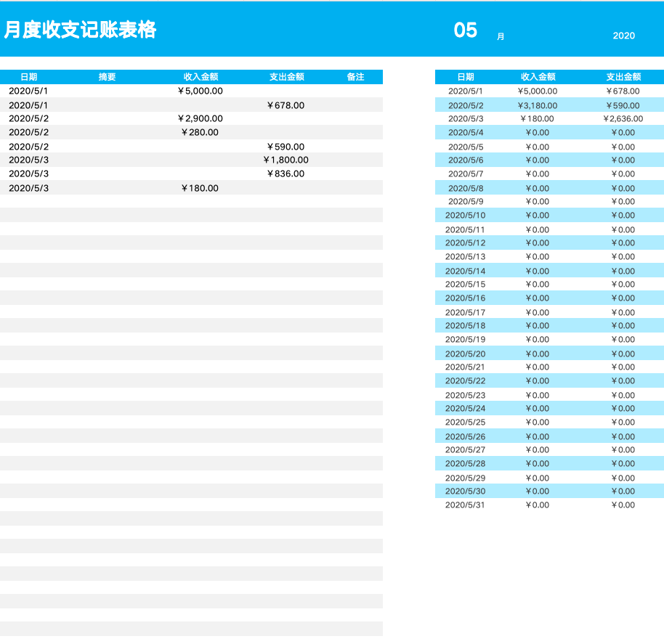Select summary date 2020/5/7
This screenshot has height=644, width=664.
pos(466,174)
